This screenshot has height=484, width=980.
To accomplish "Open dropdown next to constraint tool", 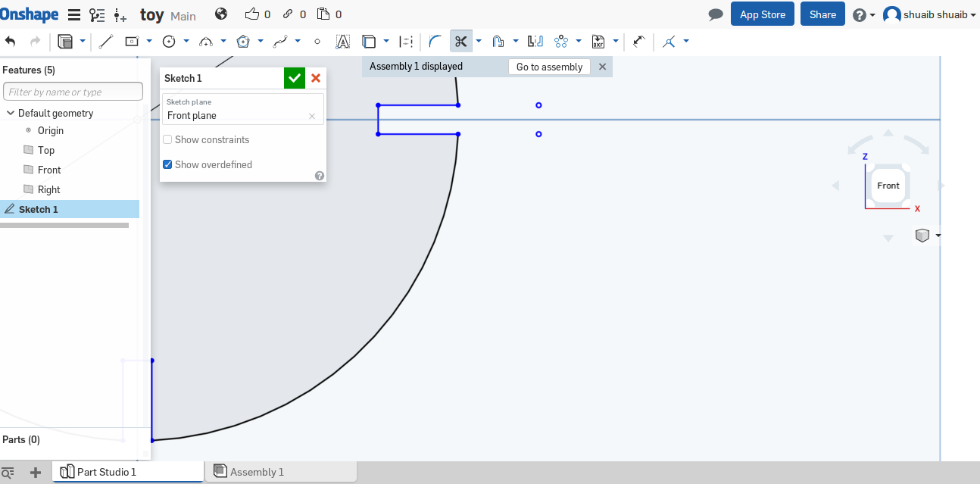I will pos(686,41).
